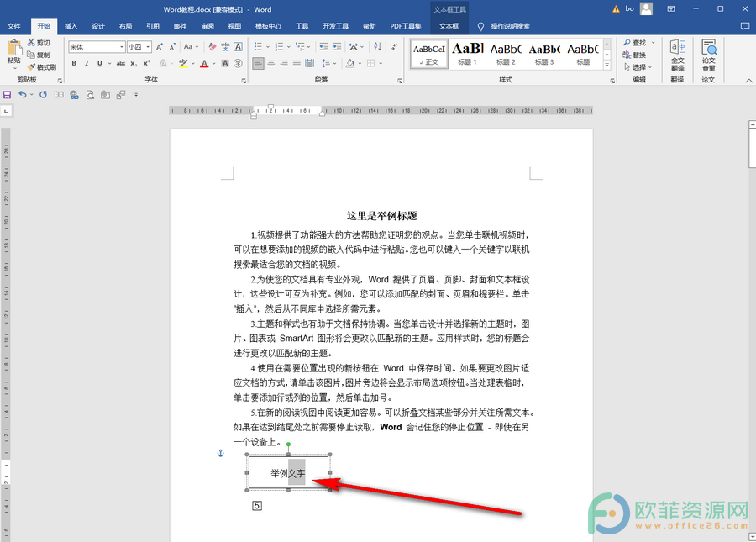The height and width of the screenshot is (542, 756).
Task: Show or hide paragraph marks
Action: (x=395, y=47)
